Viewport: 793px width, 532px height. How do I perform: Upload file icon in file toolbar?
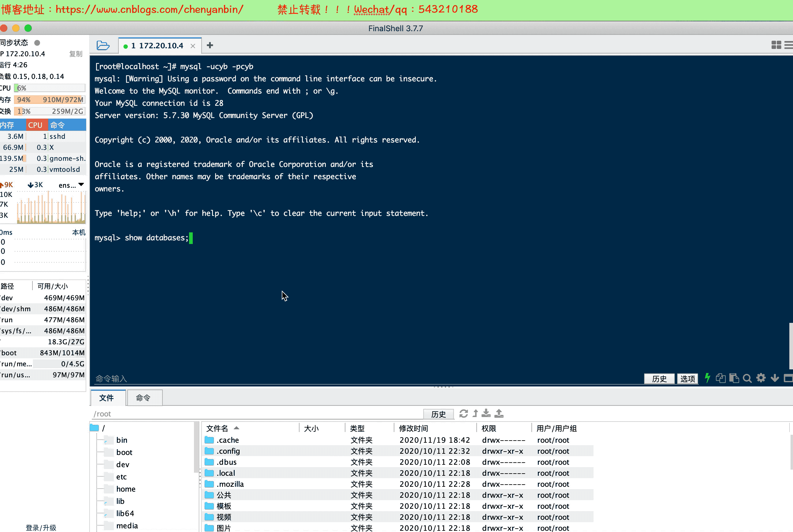499,413
